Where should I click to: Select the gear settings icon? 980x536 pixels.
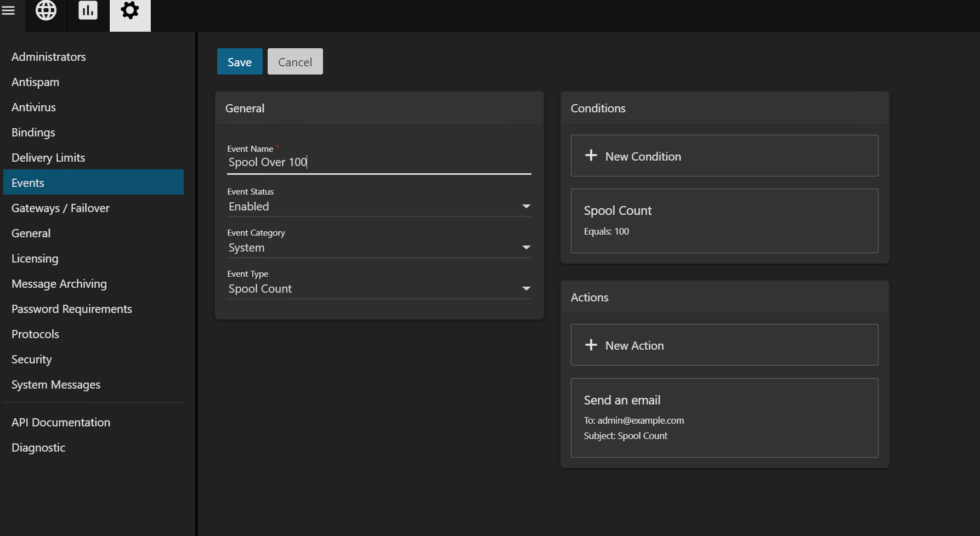coord(130,10)
